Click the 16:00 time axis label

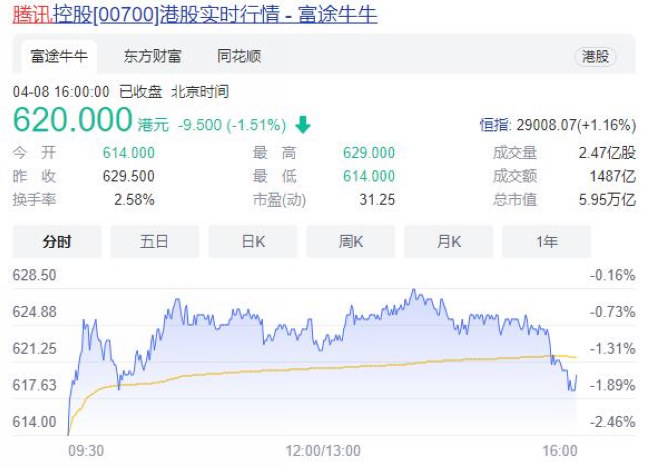(560, 451)
